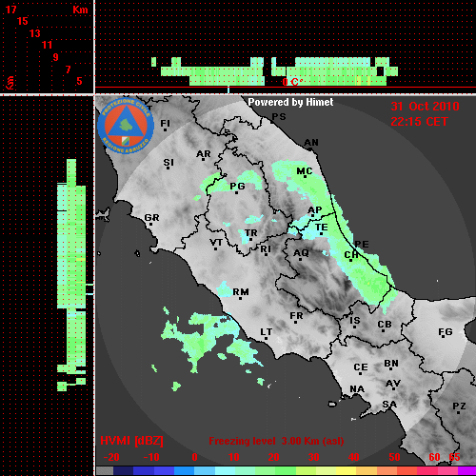
Task: Select the AP city marker
Action: pyautogui.click(x=314, y=211)
